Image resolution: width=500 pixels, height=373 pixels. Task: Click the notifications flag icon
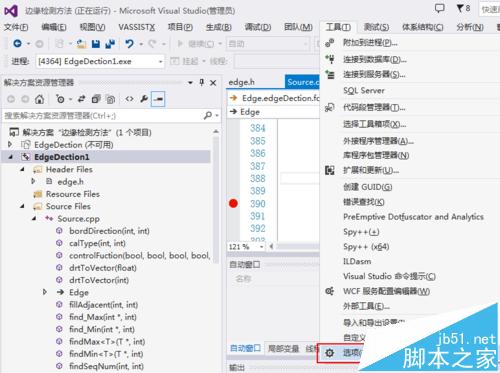[x=460, y=8]
